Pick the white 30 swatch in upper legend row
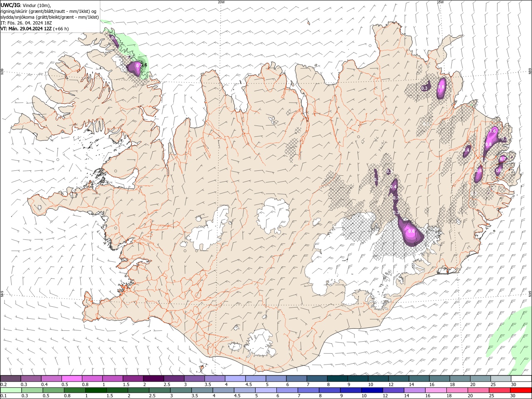The height and width of the screenshot is (399, 532). pyautogui.click(x=521, y=378)
